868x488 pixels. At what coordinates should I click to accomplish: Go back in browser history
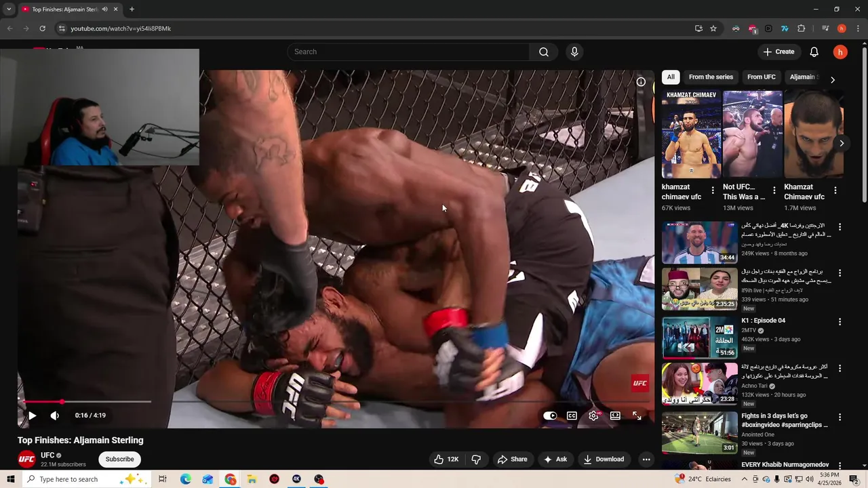pos(9,28)
